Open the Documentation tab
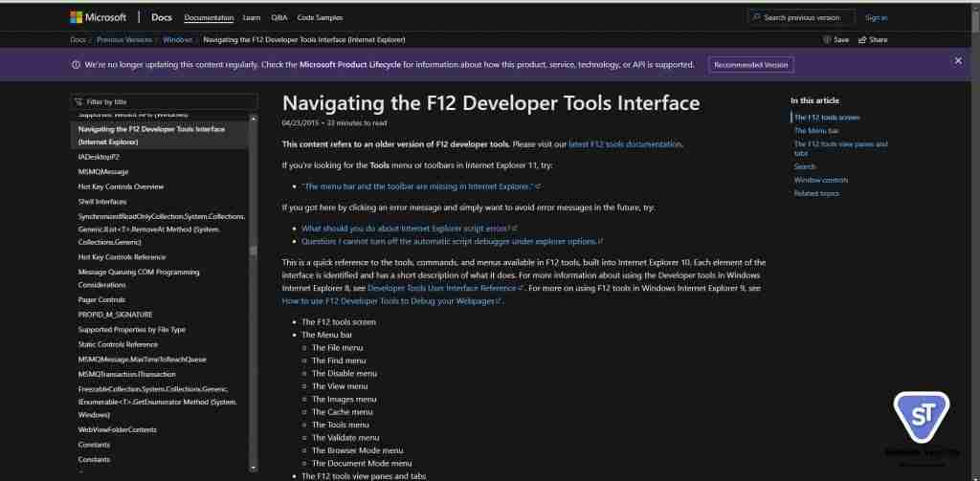980x481 pixels. click(x=209, y=17)
